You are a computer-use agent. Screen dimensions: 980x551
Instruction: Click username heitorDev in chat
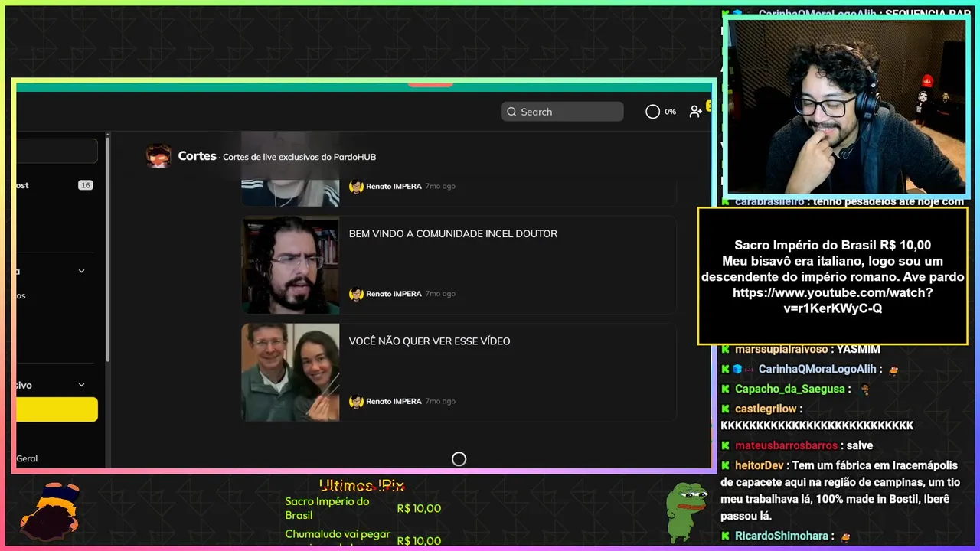pos(759,465)
